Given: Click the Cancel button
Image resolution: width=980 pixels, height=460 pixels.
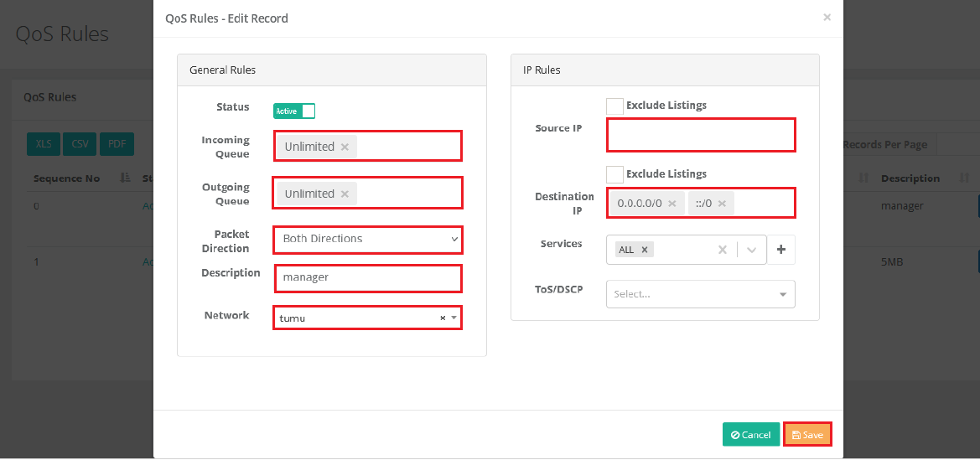Looking at the screenshot, I should [751, 435].
